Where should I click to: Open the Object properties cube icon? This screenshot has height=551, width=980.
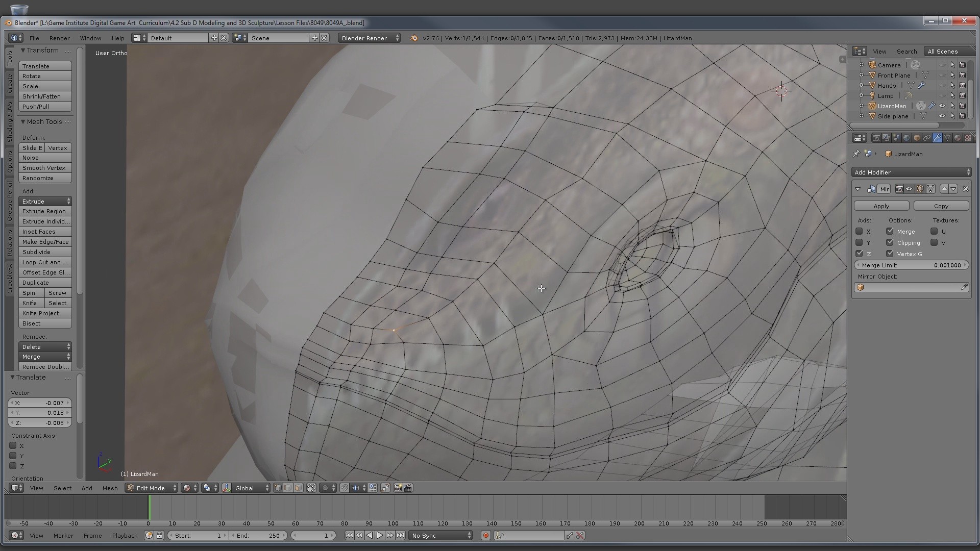[917, 138]
